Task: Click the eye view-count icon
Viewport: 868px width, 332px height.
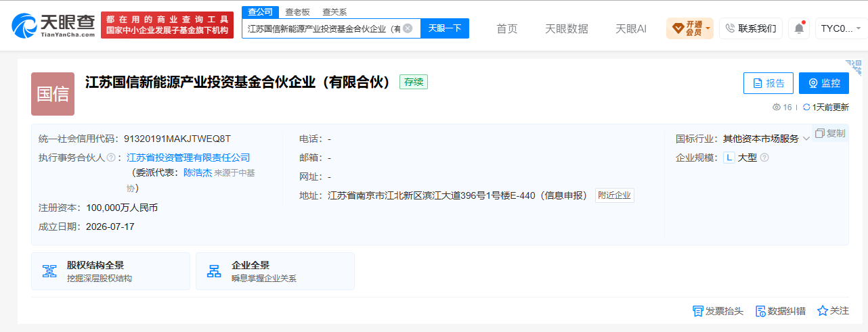Action: [x=777, y=108]
